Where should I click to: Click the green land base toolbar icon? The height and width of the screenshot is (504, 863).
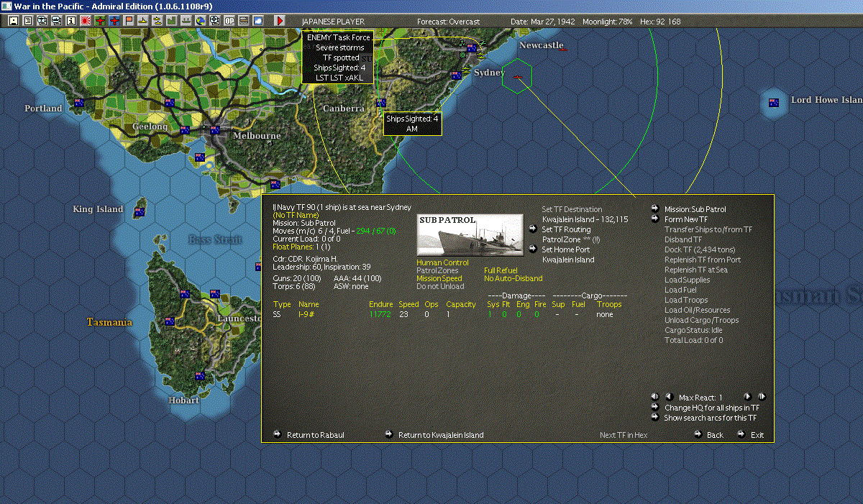pos(171,21)
